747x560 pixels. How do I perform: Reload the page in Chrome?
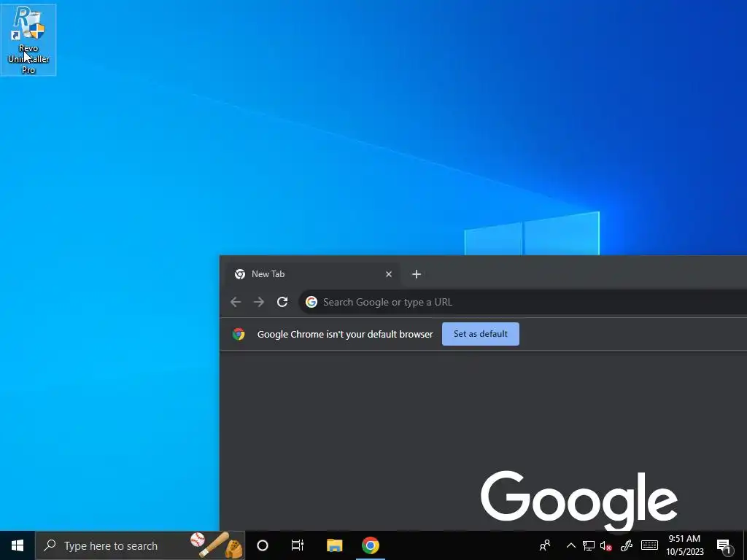coord(282,302)
